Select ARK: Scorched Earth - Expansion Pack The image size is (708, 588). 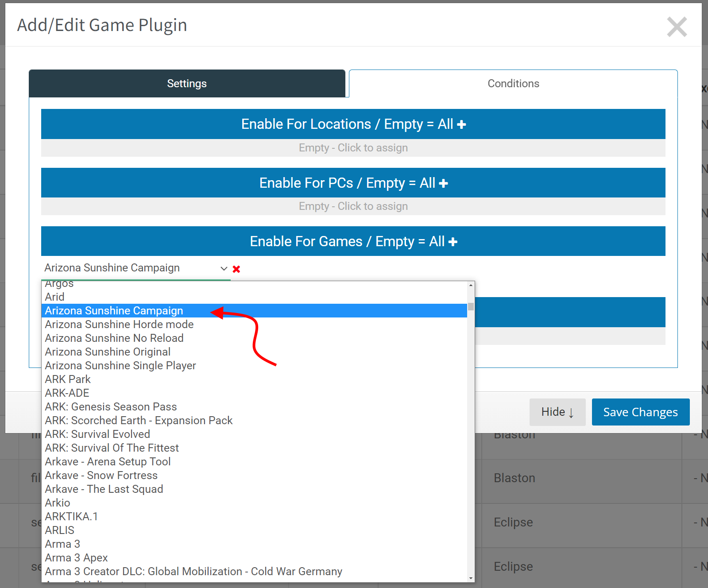pyautogui.click(x=255, y=420)
